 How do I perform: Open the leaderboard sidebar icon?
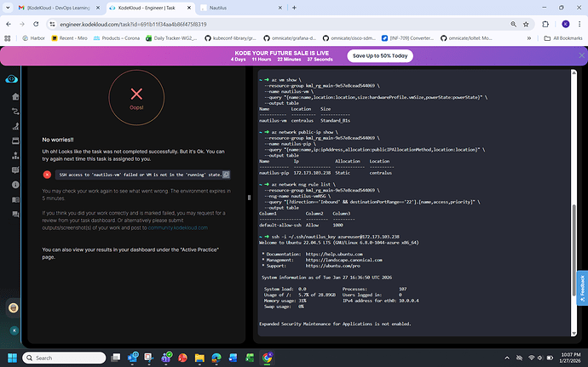[x=15, y=155]
